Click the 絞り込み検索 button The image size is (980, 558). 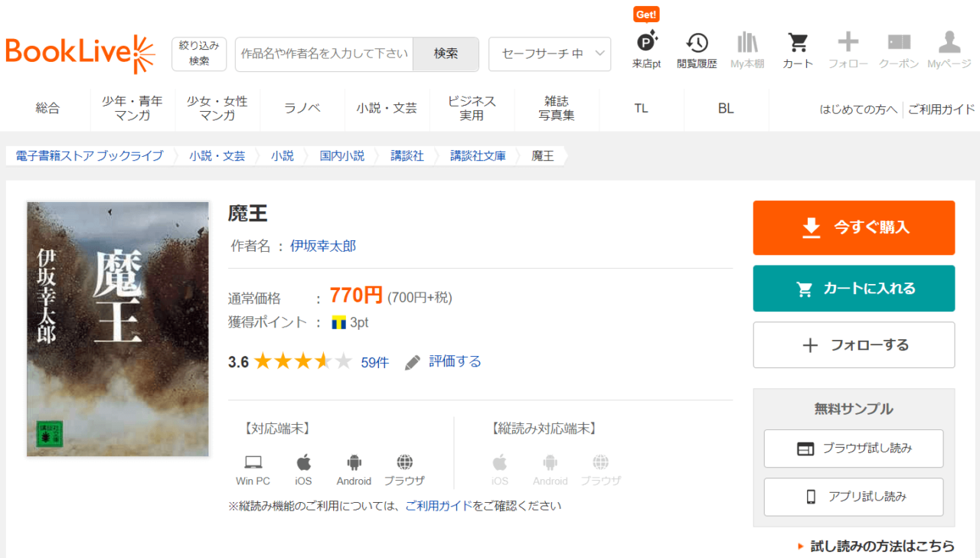199,54
